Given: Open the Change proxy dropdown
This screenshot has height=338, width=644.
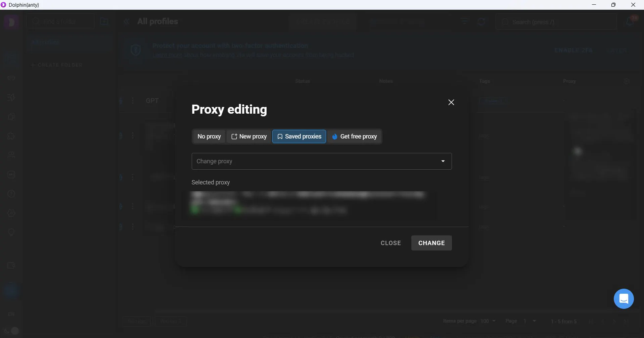Looking at the screenshot, I should coord(322,161).
